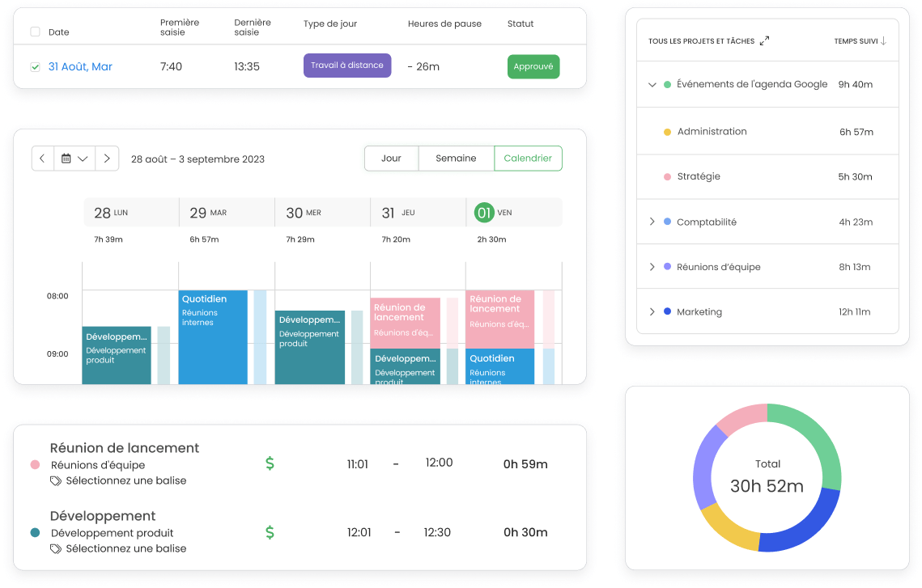Click the 0h 30m duration value
The height and width of the screenshot is (588, 922).
pyautogui.click(x=525, y=532)
